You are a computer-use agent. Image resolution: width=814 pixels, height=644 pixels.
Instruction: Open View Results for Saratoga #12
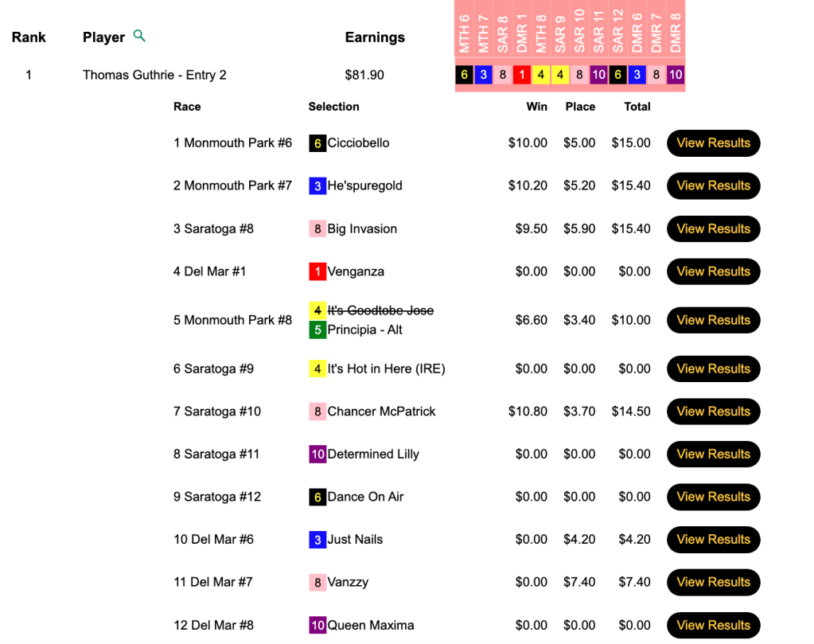pyautogui.click(x=713, y=497)
